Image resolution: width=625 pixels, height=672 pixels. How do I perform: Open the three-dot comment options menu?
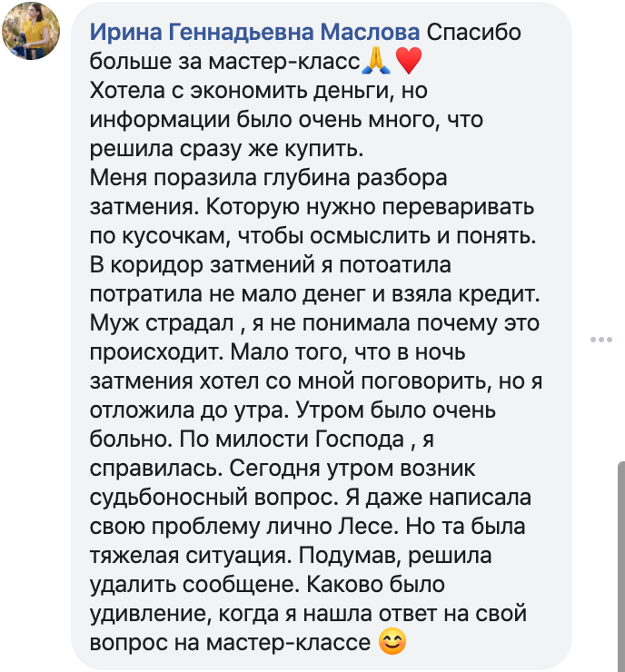pyautogui.click(x=601, y=340)
